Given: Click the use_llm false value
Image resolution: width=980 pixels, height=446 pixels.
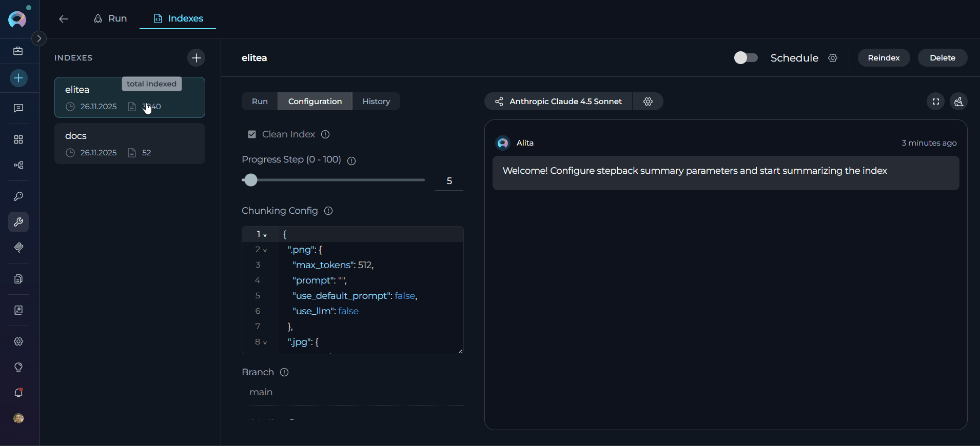Looking at the screenshot, I should click(x=348, y=311).
